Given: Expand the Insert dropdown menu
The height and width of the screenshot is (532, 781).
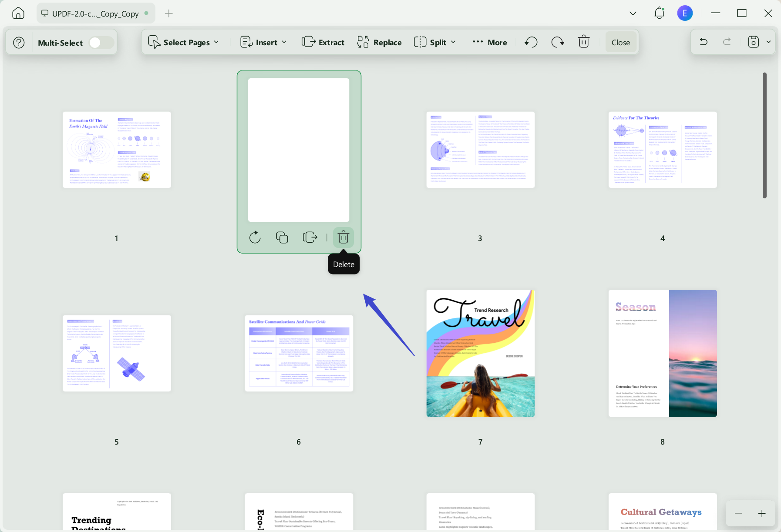Looking at the screenshot, I should pyautogui.click(x=263, y=42).
